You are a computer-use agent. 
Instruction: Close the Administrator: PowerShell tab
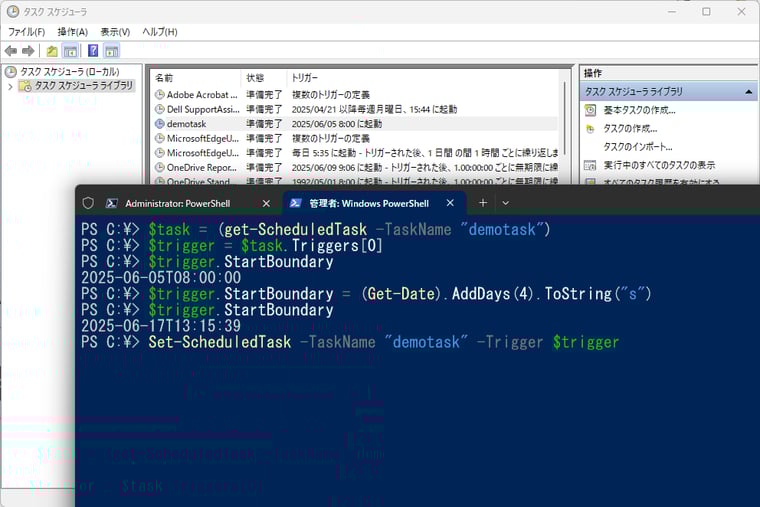(x=266, y=204)
